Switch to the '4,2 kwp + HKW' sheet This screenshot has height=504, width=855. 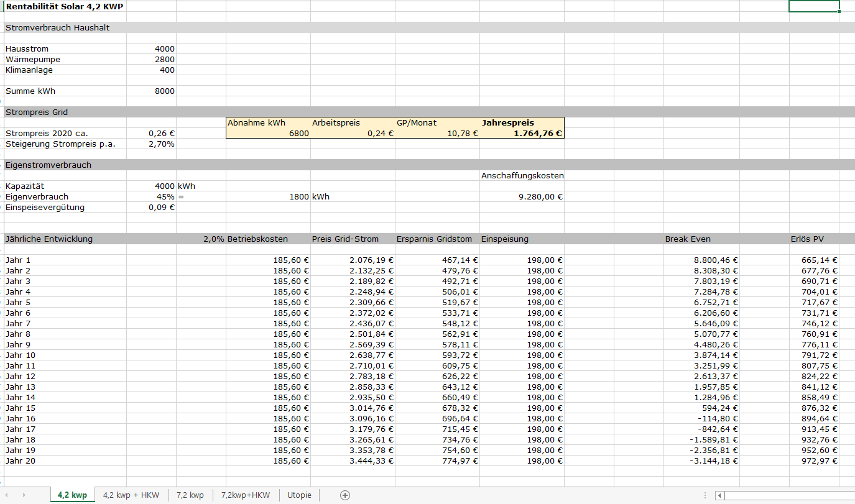pyautogui.click(x=131, y=495)
